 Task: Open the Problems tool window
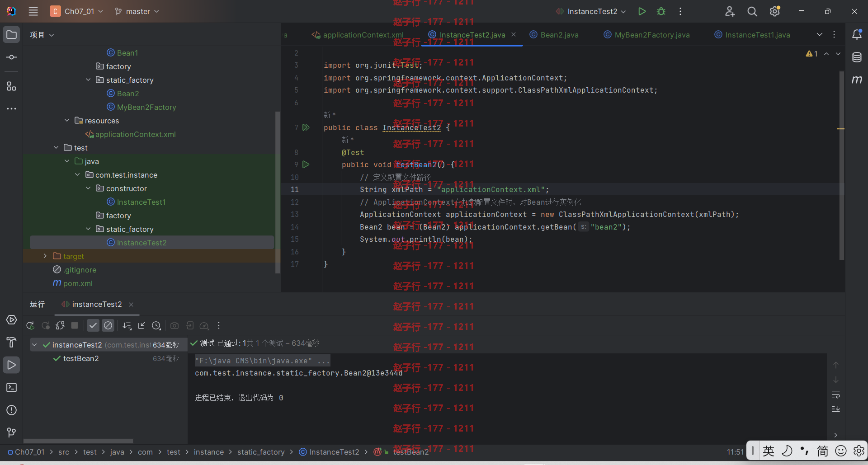tap(11, 410)
